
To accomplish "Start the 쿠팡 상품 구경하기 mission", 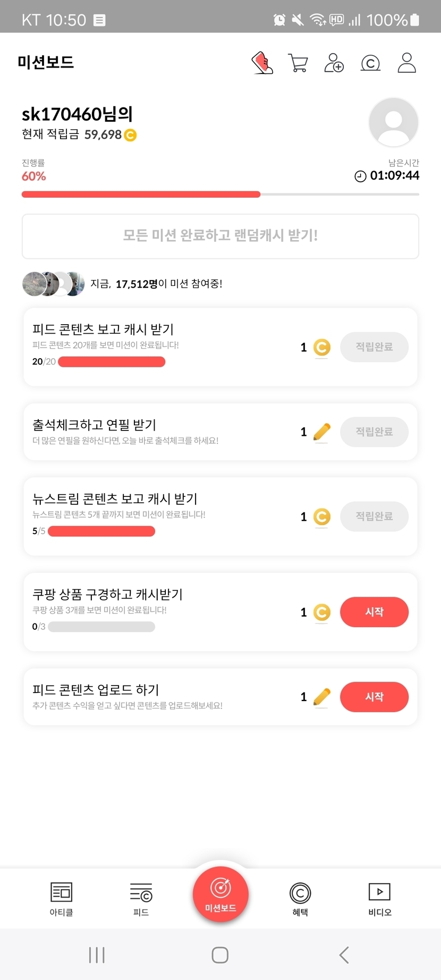I will pos(374,612).
